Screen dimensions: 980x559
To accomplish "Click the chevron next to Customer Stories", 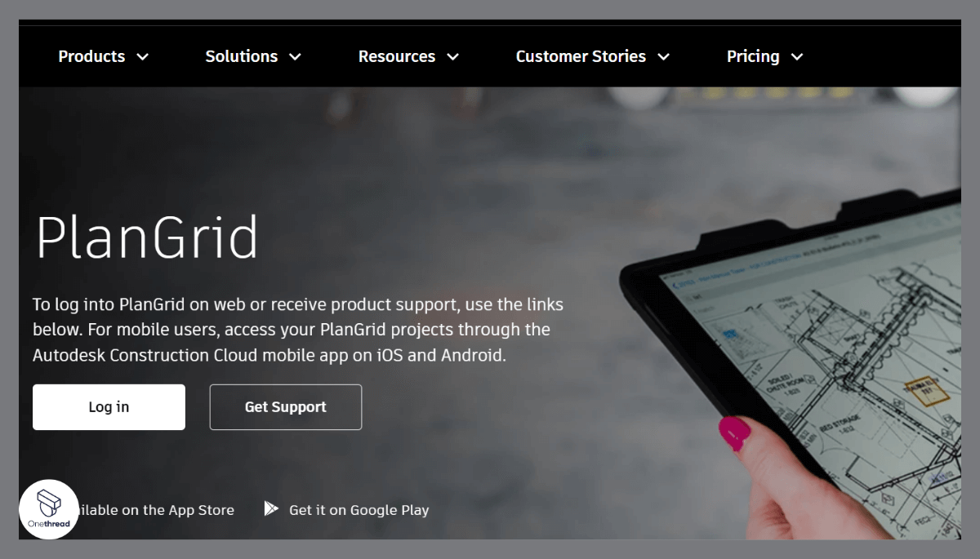I will [663, 57].
